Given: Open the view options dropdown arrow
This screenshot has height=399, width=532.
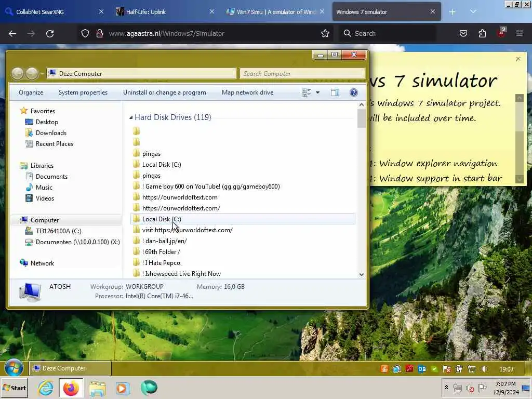Looking at the screenshot, I should [317, 92].
